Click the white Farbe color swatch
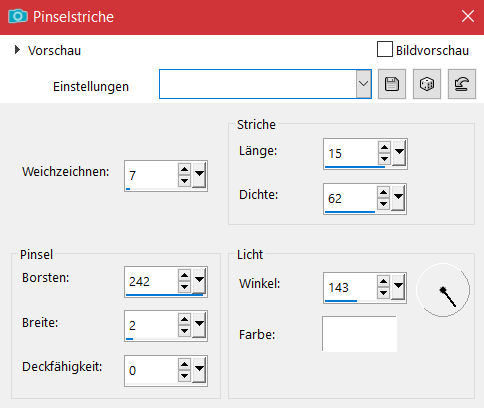This screenshot has height=408, width=484. pos(359,334)
